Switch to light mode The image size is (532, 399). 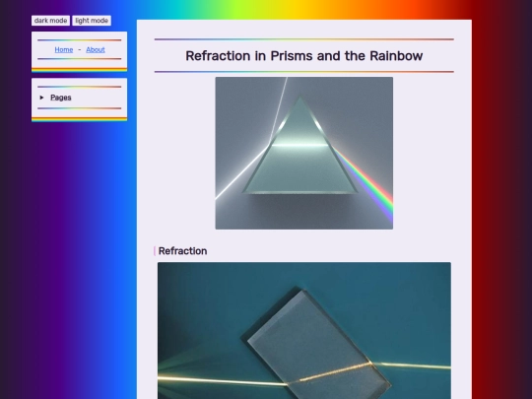92,21
